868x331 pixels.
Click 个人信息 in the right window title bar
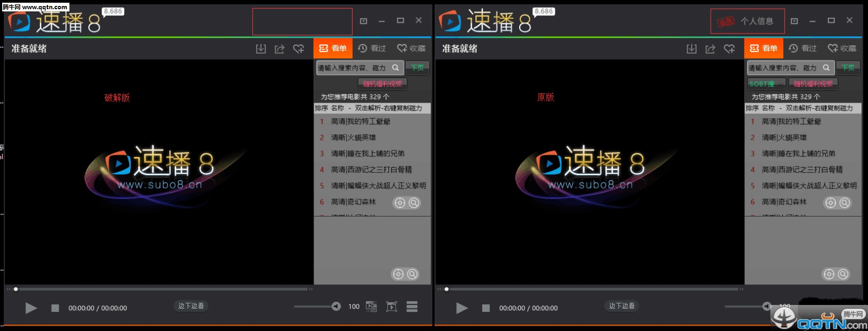click(757, 21)
